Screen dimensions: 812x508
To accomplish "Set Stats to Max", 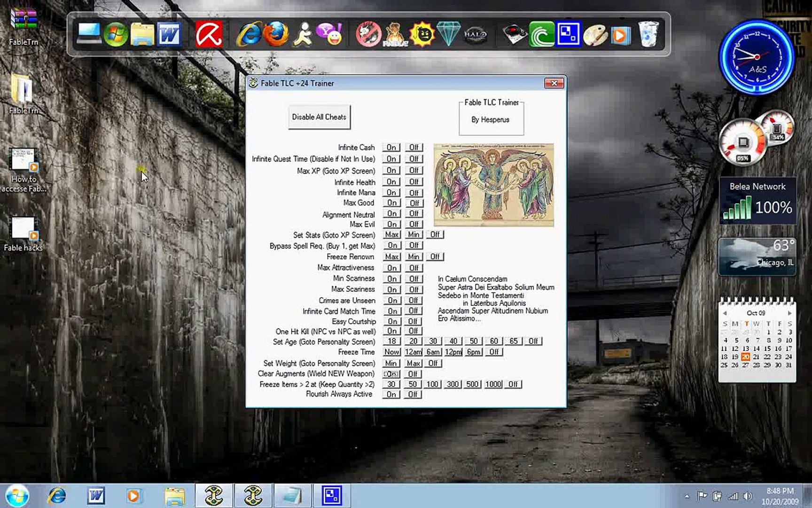I will coord(392,234).
